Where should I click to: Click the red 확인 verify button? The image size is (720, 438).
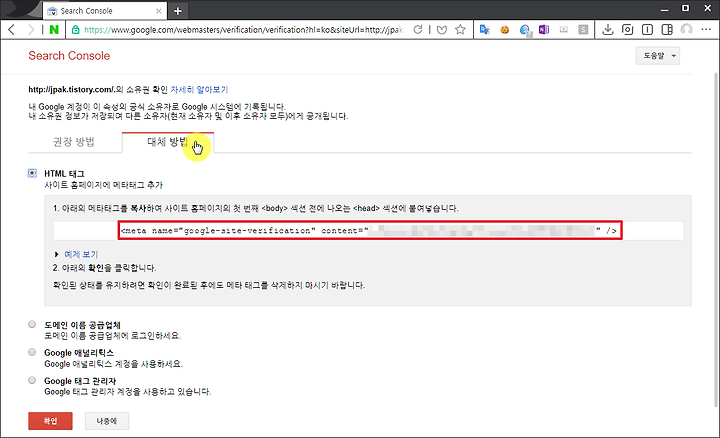pos(51,421)
